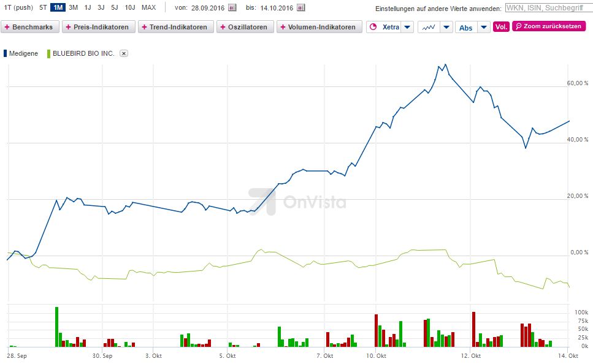
Task: Add an Oszillatoren indicator
Action: (x=245, y=27)
